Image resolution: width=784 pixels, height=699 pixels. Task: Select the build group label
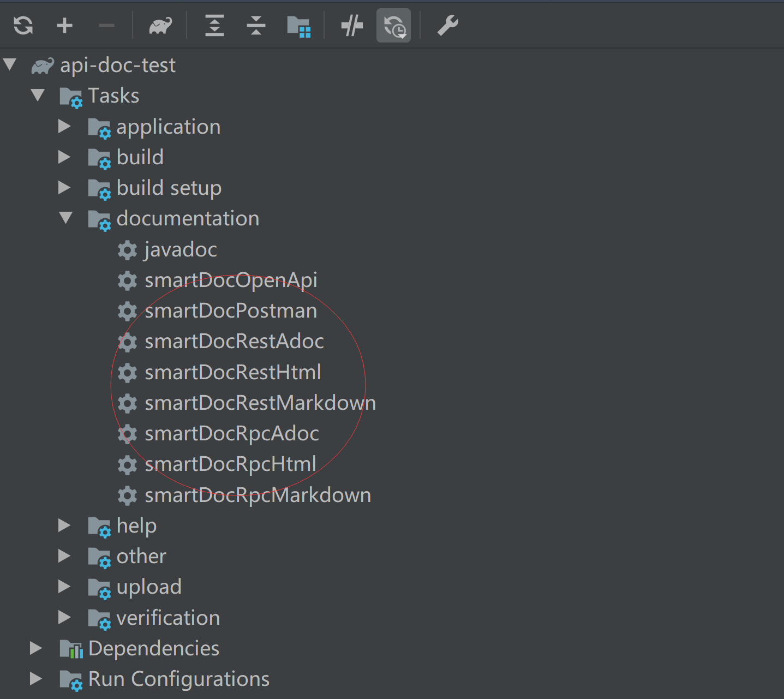coord(140,157)
